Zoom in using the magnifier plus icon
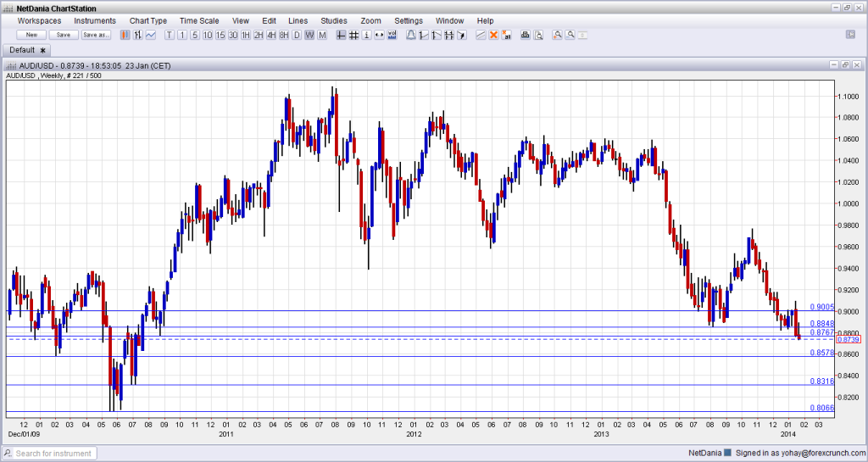The width and height of the screenshot is (868, 462). [558, 35]
